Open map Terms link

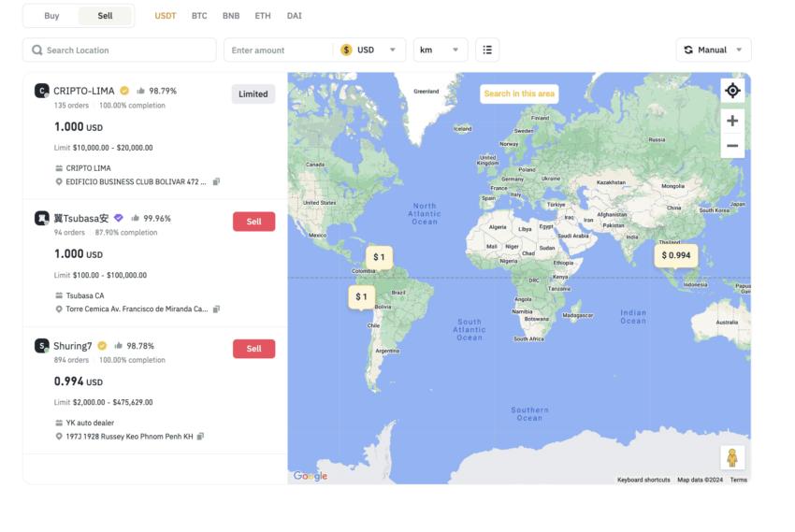[x=739, y=480]
